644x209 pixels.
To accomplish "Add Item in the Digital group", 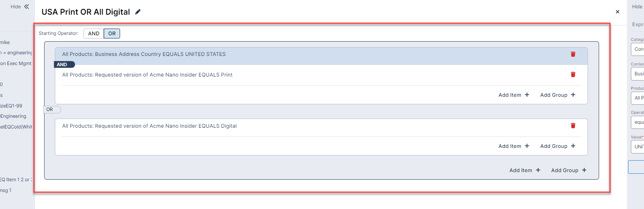I will 514,146.
